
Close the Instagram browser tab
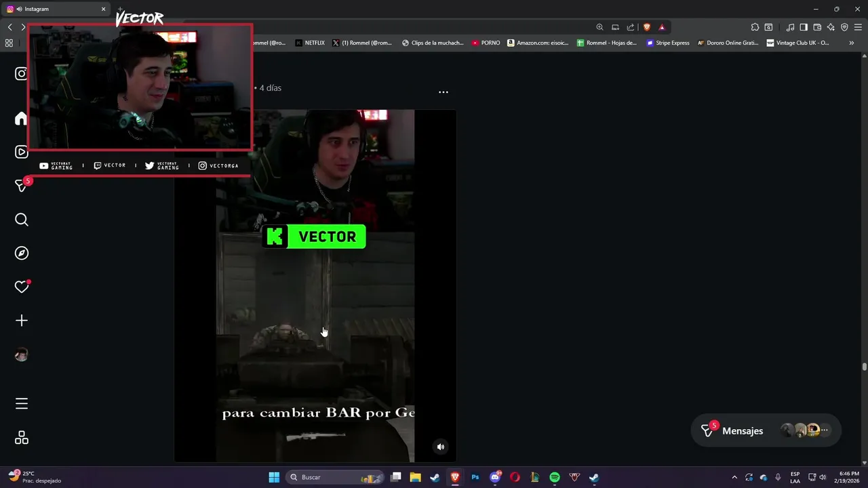tap(104, 9)
